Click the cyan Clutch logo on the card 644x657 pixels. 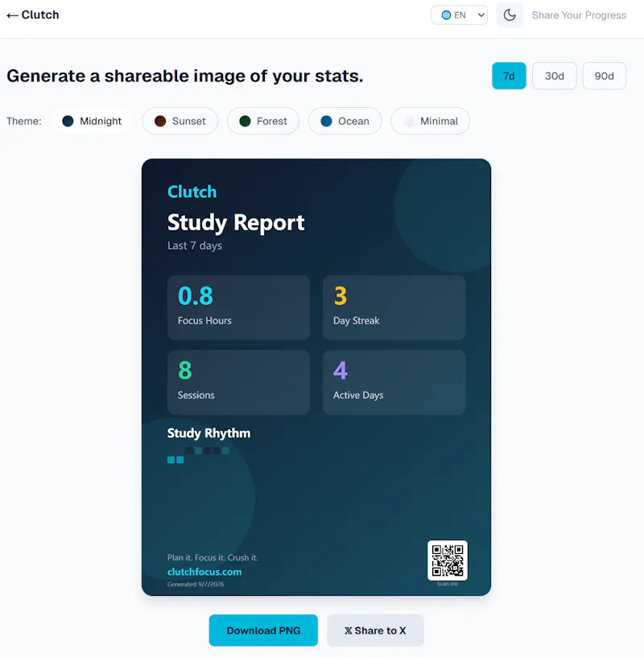192,192
